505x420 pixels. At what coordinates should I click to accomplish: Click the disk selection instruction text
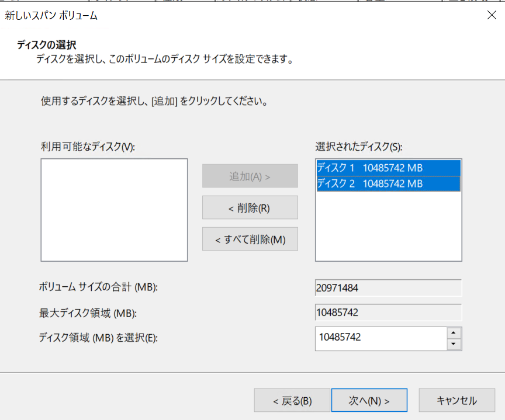click(x=153, y=100)
